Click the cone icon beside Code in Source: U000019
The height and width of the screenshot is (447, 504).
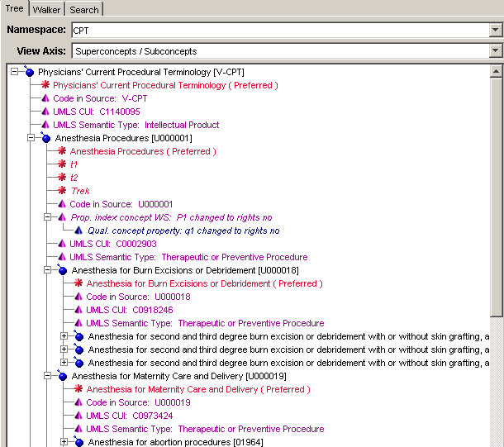(78, 402)
